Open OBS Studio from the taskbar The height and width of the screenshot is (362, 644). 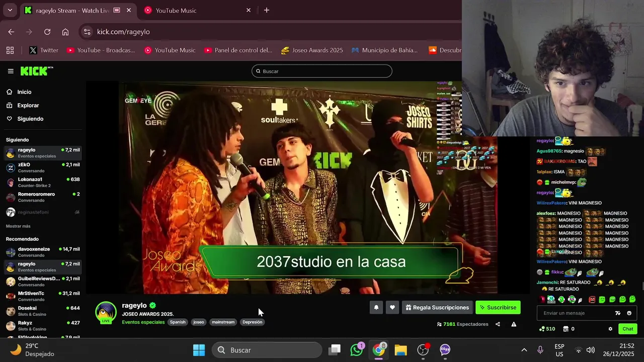[x=423, y=350]
